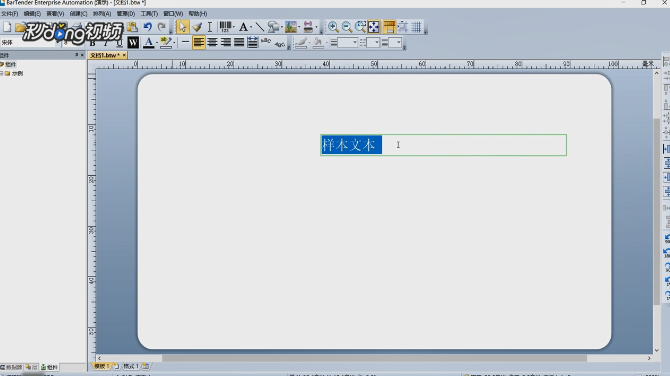Open the 工具(T) menu
Viewport: 670px width, 376px height.
(x=149, y=14)
